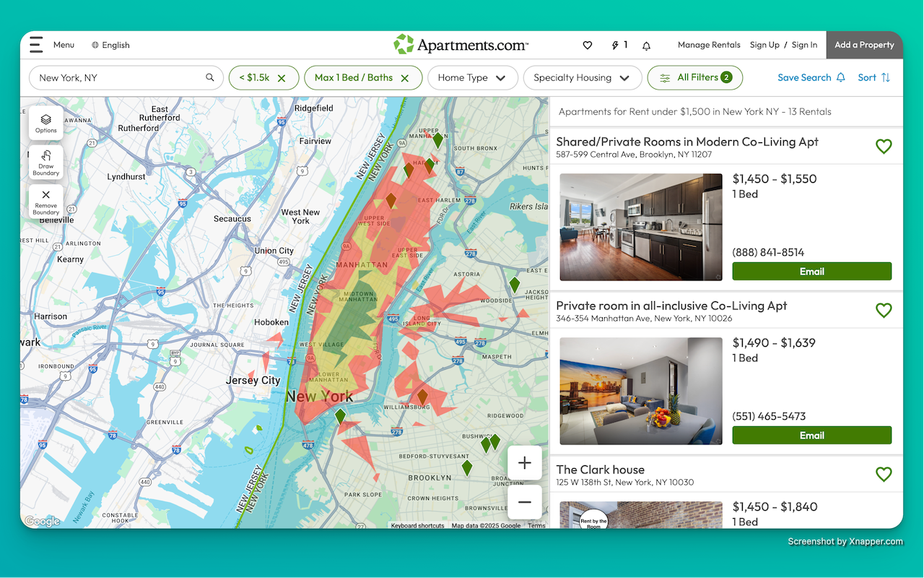Remove the < $1.5k price filter
Image resolution: width=924 pixels, height=578 pixels.
pos(282,78)
